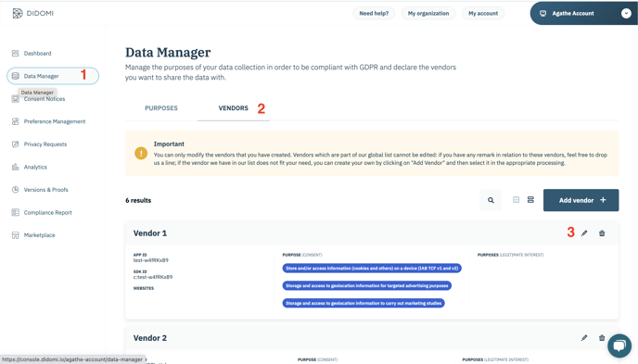Click the Dashboard sidebar icon
Screen dimensions: 638x364
(x=16, y=53)
